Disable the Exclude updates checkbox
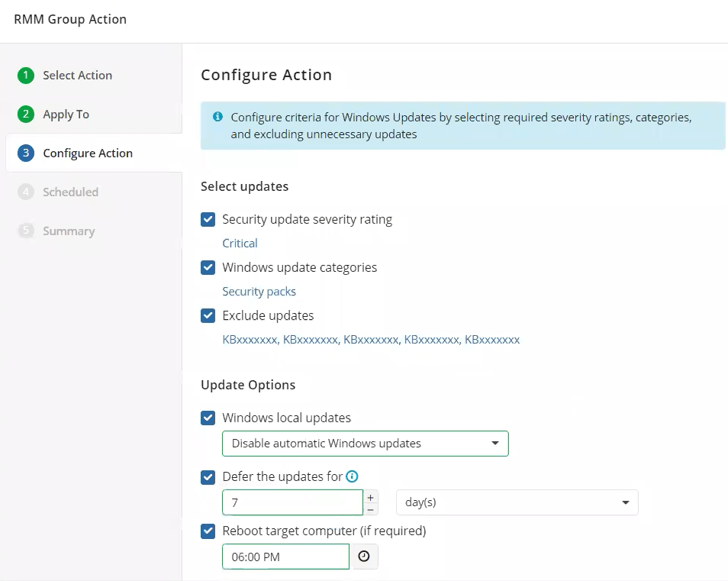The height and width of the screenshot is (581, 728). (208, 316)
